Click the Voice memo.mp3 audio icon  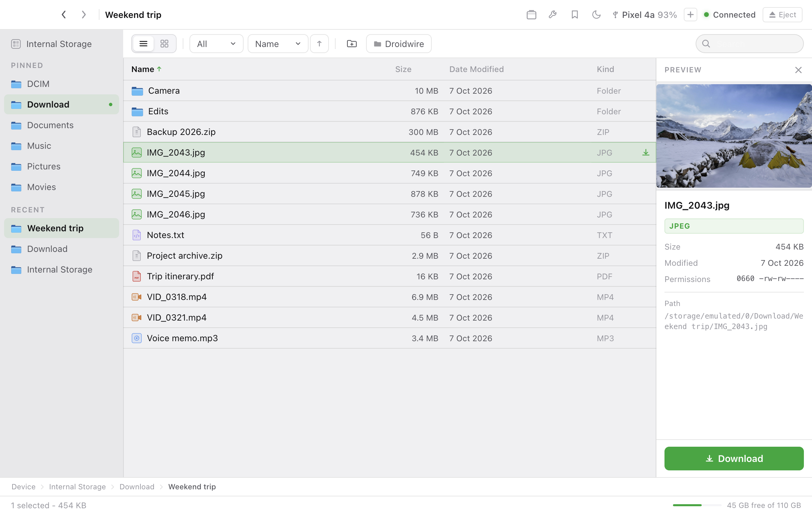tap(137, 338)
